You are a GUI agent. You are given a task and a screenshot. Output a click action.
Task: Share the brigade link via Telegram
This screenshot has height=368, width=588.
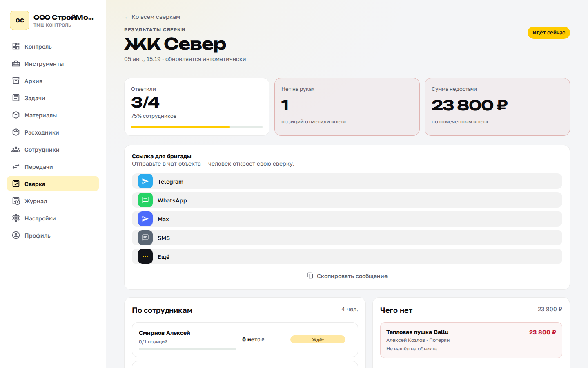coord(347,181)
